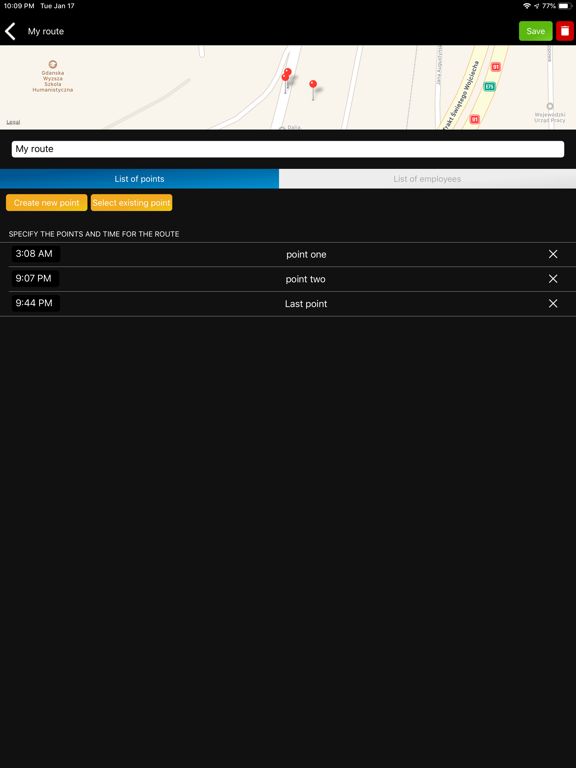Tap the battery indicator in status bar
The height and width of the screenshot is (768, 576).
tap(565, 6)
